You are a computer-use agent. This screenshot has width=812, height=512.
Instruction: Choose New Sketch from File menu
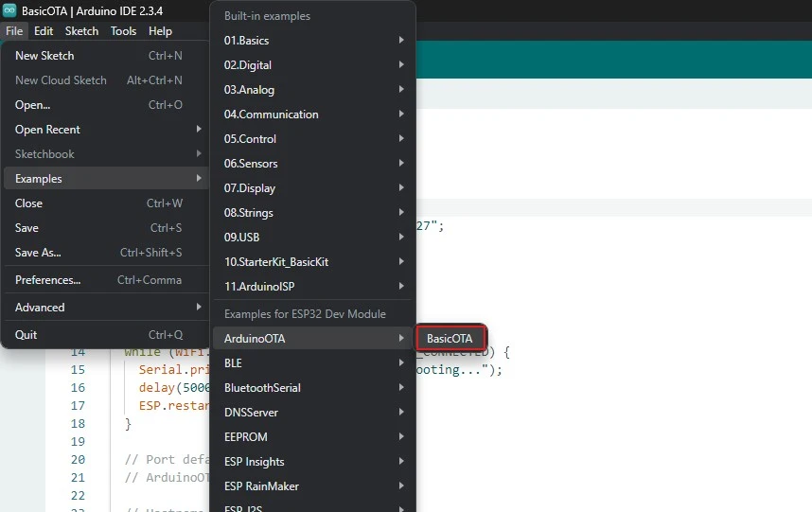coord(106,56)
